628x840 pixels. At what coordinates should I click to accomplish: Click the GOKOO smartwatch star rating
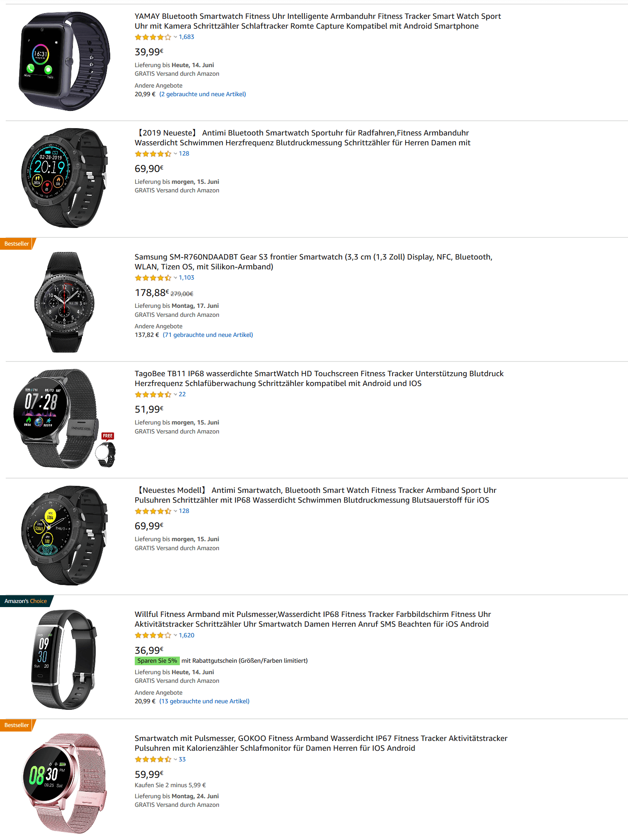pyautogui.click(x=153, y=760)
